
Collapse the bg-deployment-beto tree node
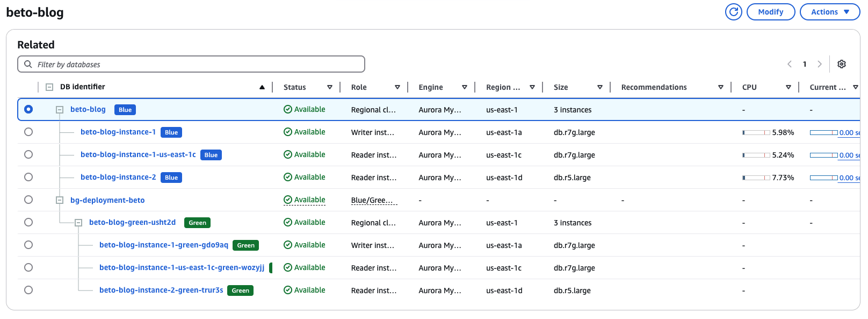click(60, 200)
